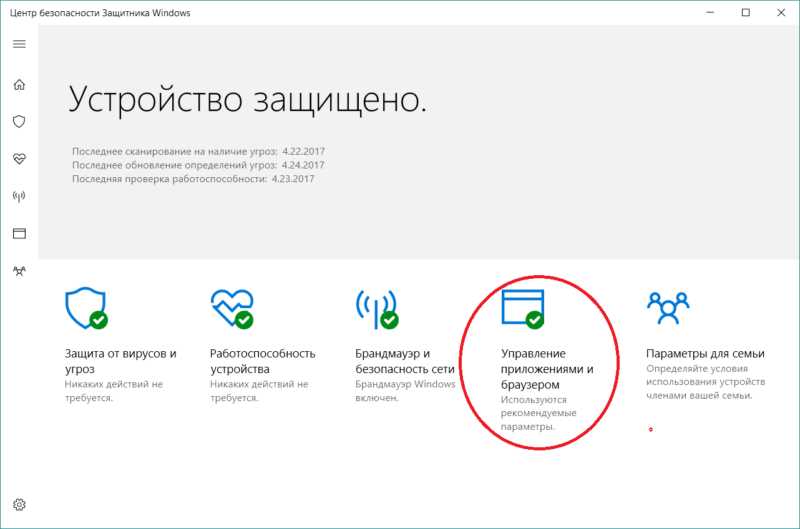Image resolution: width=800 pixels, height=529 pixels.
Task: Click window title 'Центр безопасности Защитника Windows'
Action: point(100,13)
